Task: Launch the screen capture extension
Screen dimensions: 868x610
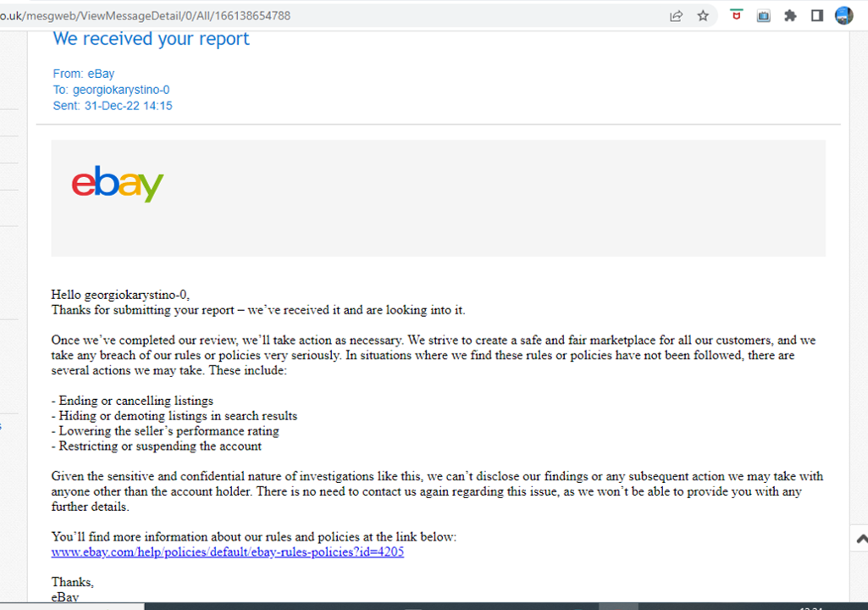Action: (763, 15)
